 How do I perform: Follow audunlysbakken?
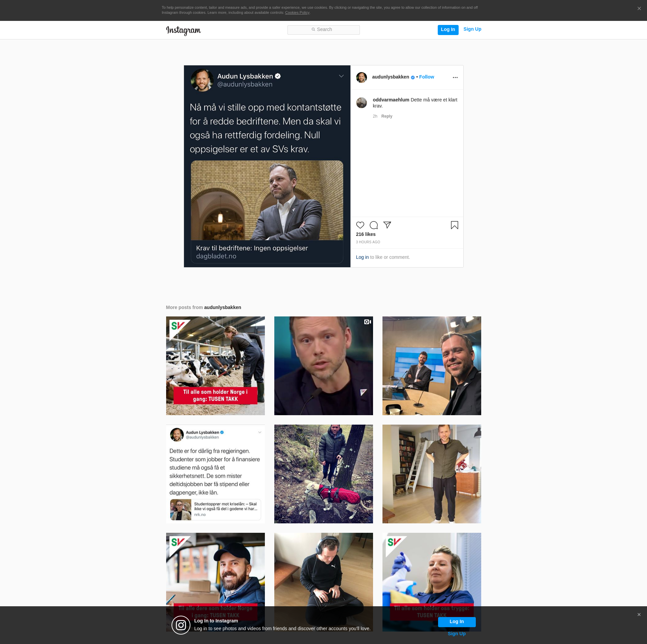pyautogui.click(x=427, y=77)
